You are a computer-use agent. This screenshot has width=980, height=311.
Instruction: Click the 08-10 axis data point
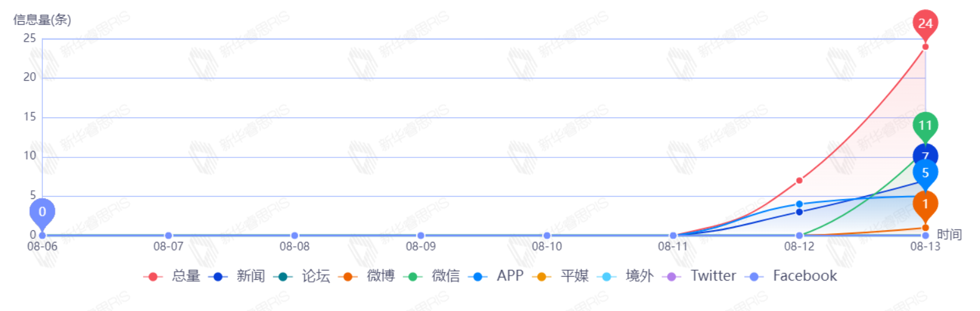point(547,236)
